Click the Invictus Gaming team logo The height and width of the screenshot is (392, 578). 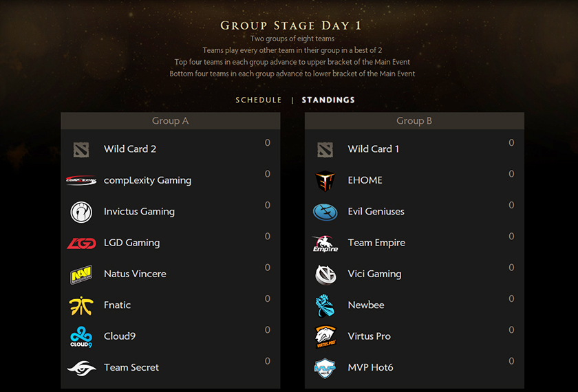point(81,212)
